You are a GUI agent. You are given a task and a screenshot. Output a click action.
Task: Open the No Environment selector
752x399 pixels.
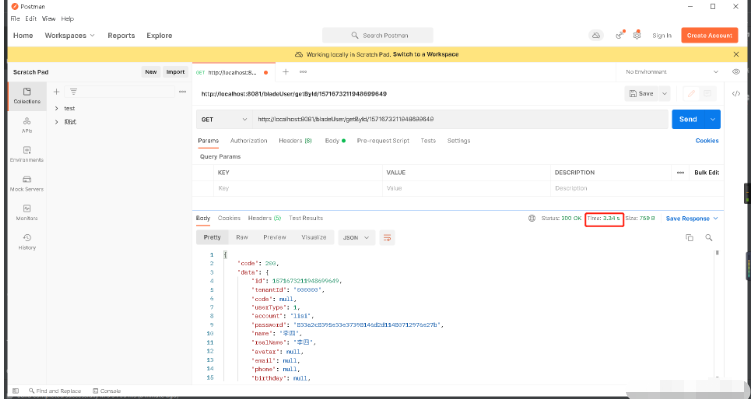click(671, 72)
